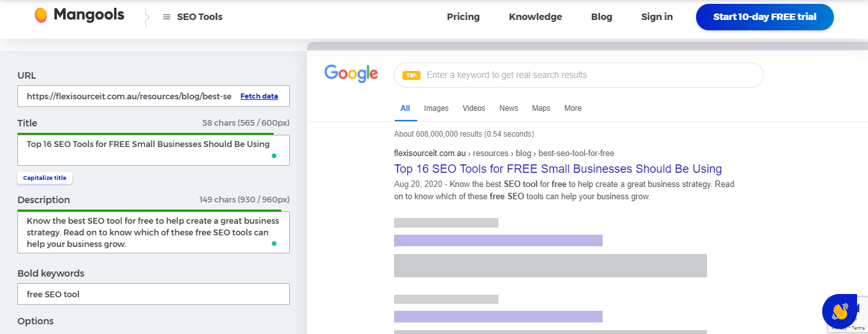
Task: Click the green indicator dot in the Title field
Action: pos(274,156)
